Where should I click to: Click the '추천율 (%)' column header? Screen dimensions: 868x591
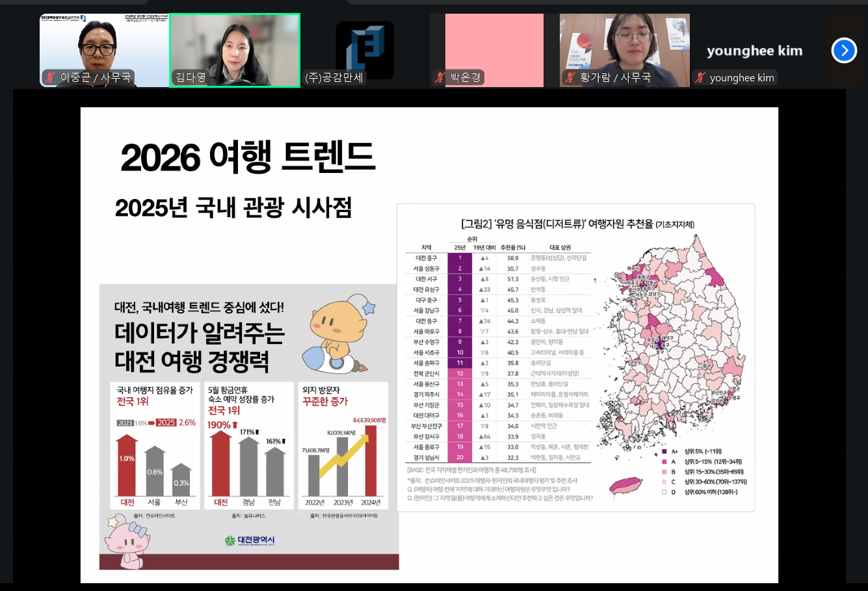[x=513, y=248]
